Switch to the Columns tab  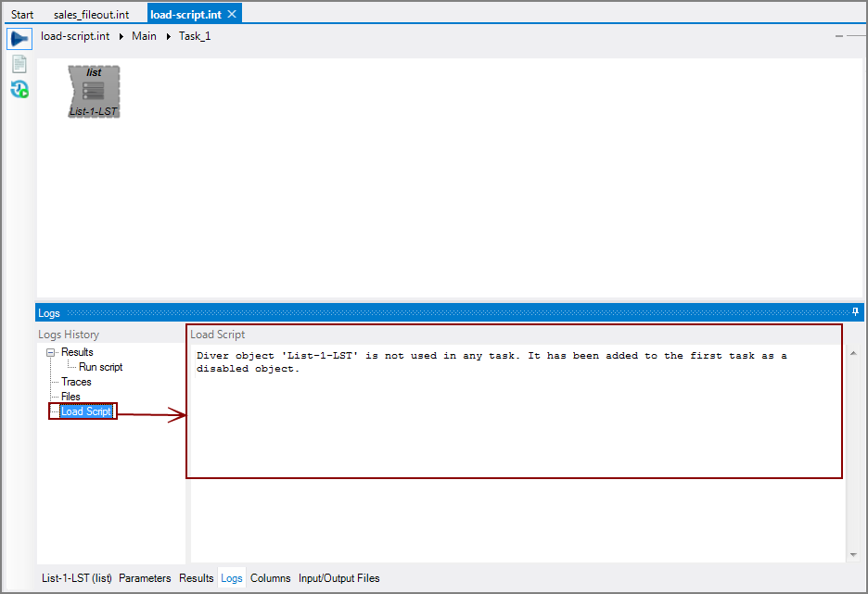[x=270, y=577]
